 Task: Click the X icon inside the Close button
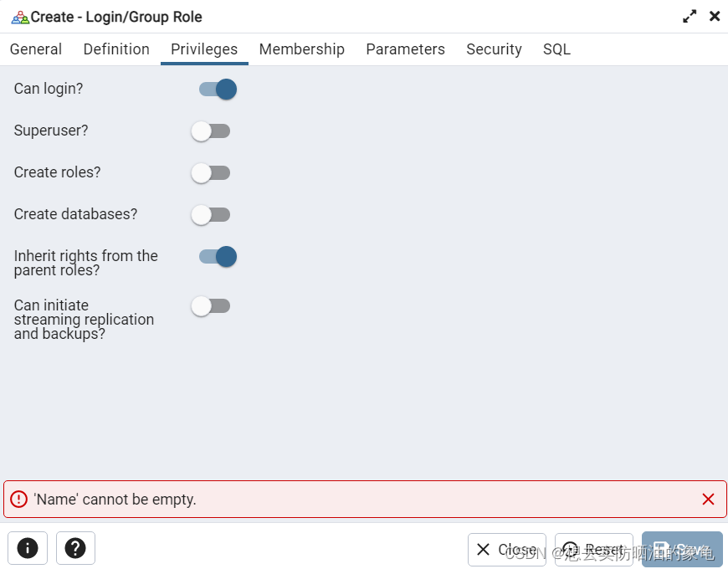click(x=483, y=550)
